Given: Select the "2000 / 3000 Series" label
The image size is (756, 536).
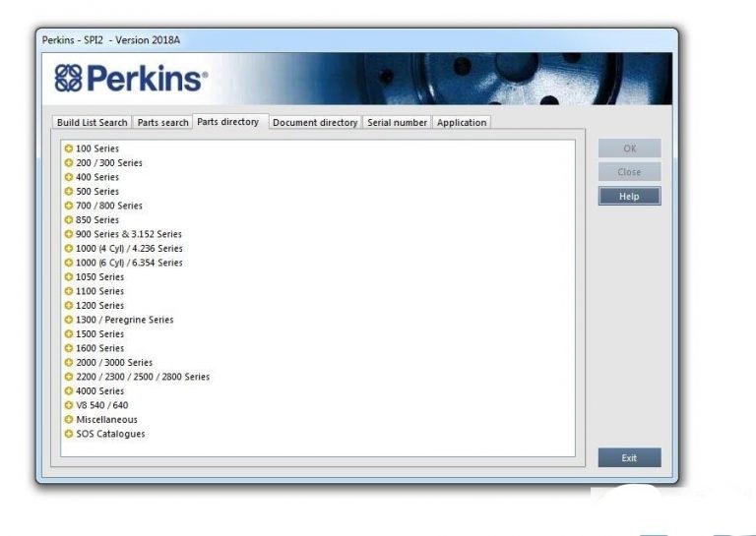Looking at the screenshot, I should 114,362.
